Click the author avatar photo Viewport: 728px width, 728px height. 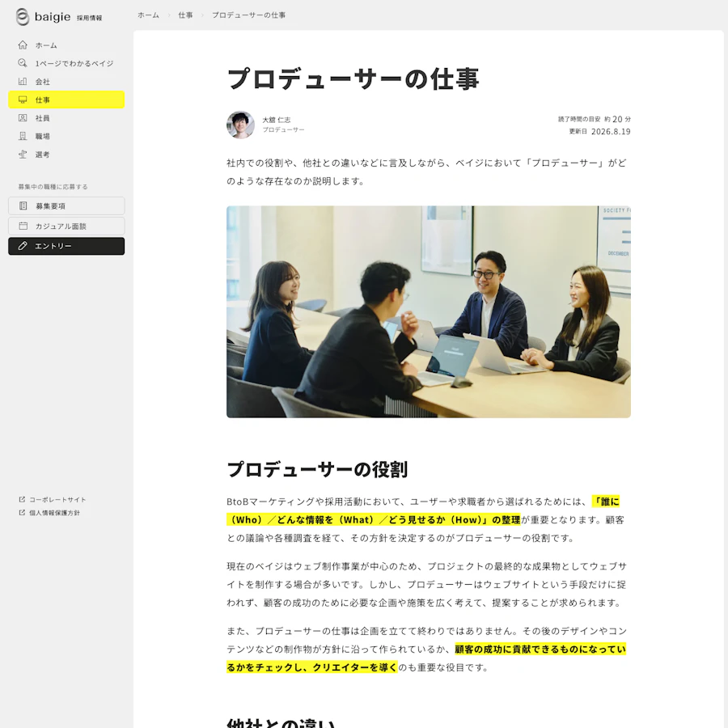pos(240,125)
